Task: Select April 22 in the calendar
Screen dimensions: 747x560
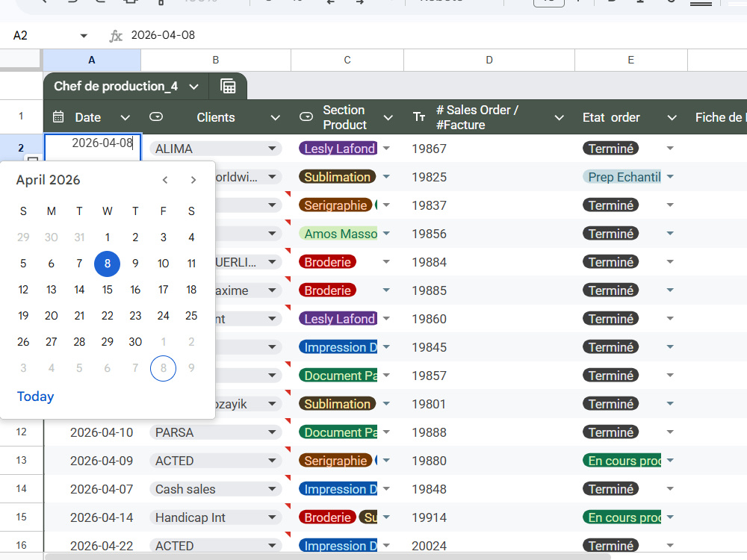Action: coord(107,316)
